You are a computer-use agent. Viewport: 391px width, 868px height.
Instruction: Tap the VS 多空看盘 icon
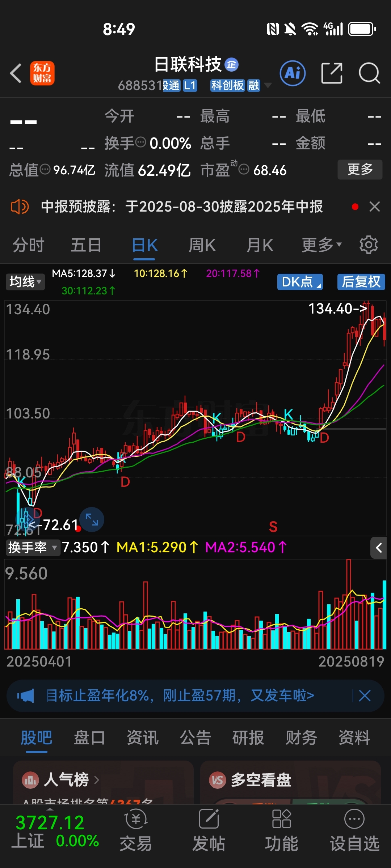click(x=217, y=780)
